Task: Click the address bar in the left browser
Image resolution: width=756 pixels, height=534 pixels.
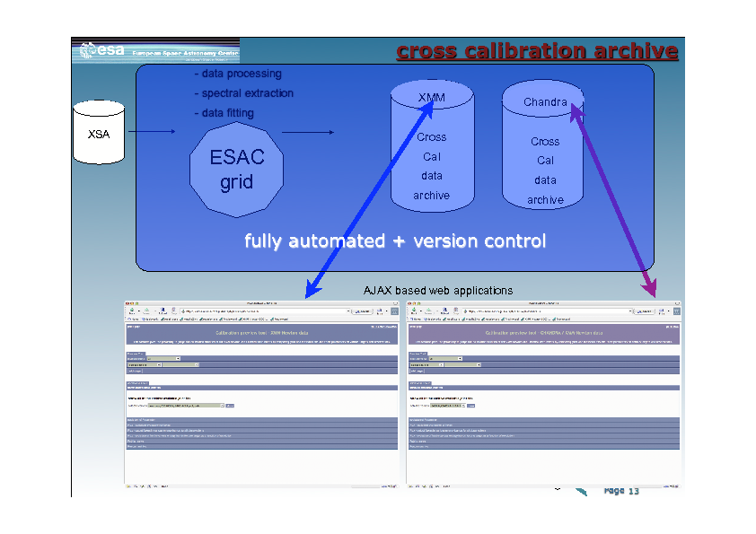Action: [265, 311]
